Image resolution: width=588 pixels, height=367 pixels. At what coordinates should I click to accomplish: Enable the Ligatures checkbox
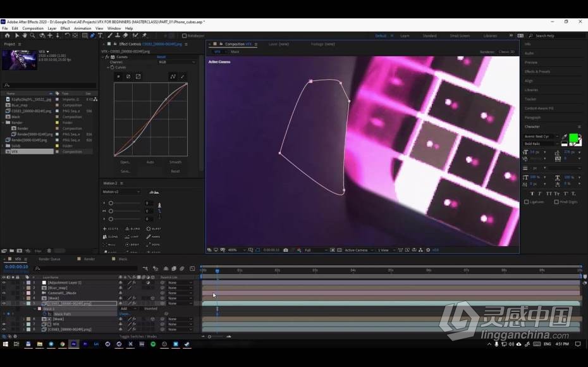click(527, 202)
